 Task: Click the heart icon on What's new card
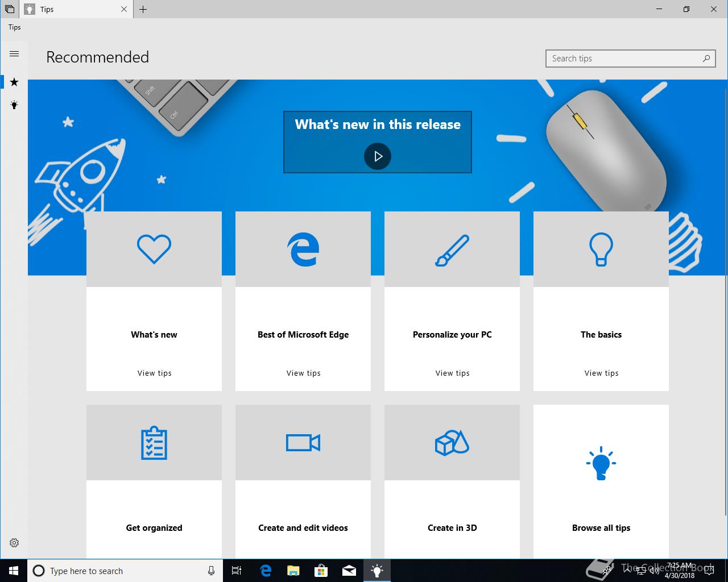(x=154, y=249)
